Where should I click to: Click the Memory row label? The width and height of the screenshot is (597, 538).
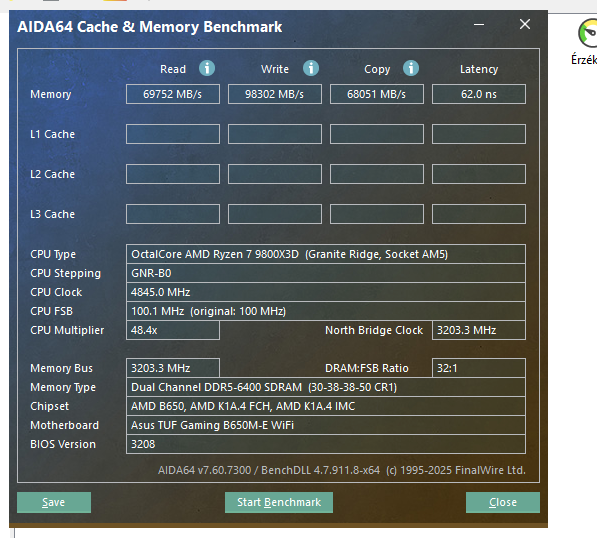[51, 94]
